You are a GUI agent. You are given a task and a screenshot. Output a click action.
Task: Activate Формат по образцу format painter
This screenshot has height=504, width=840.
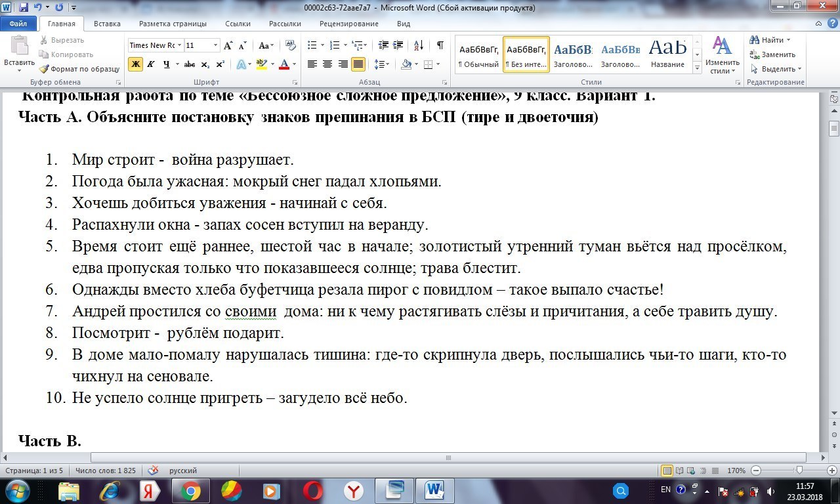[x=79, y=68]
